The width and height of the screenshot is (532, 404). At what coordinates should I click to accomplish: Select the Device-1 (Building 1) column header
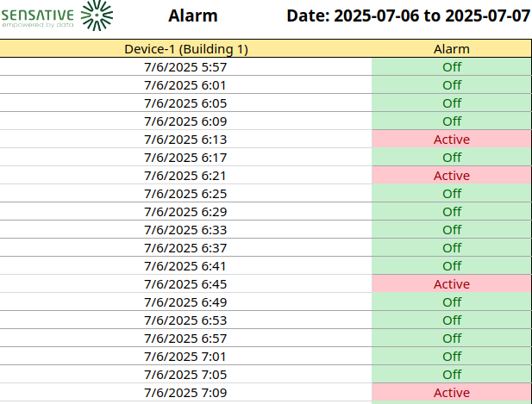[185, 49]
